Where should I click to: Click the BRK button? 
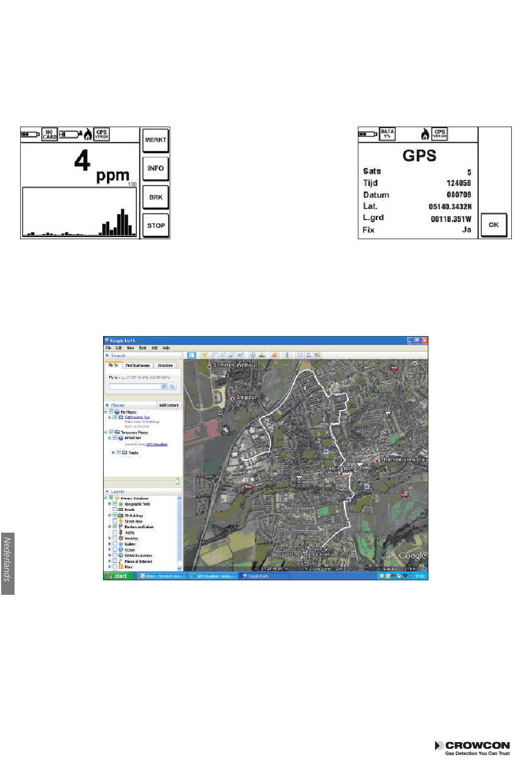(x=156, y=197)
